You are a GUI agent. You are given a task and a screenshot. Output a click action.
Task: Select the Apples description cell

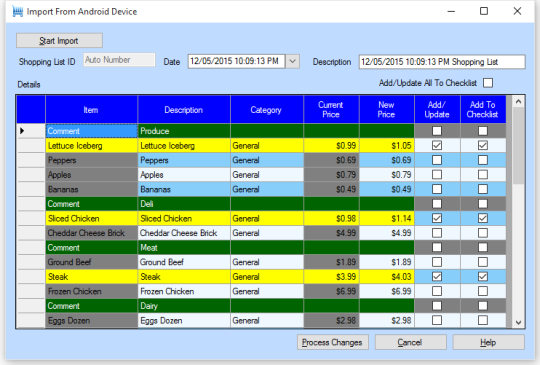click(x=184, y=175)
